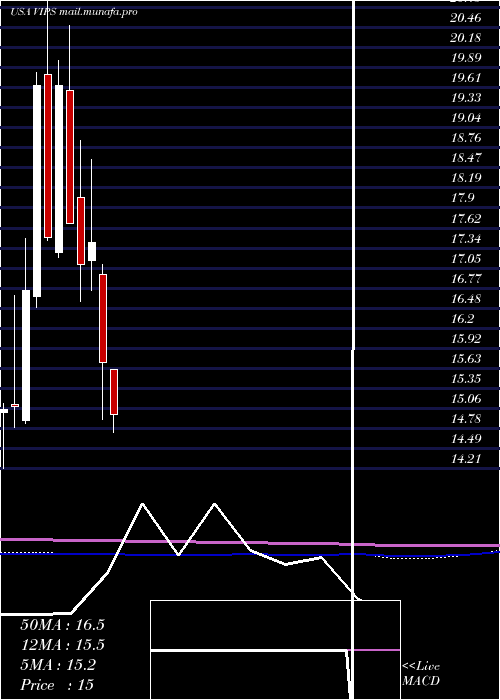The image size is (500, 700).
Task: Click the 5MA : 15.2 readout
Action: [58, 665]
